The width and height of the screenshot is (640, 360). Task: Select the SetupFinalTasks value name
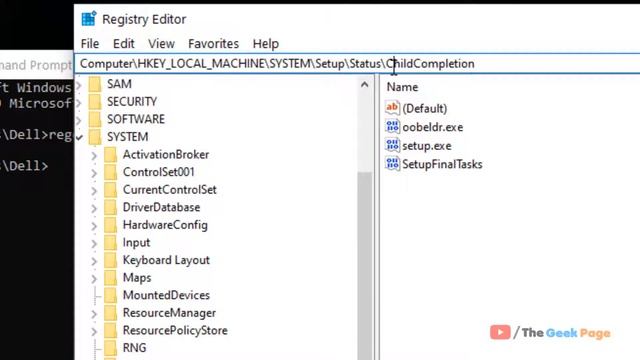pos(442,164)
